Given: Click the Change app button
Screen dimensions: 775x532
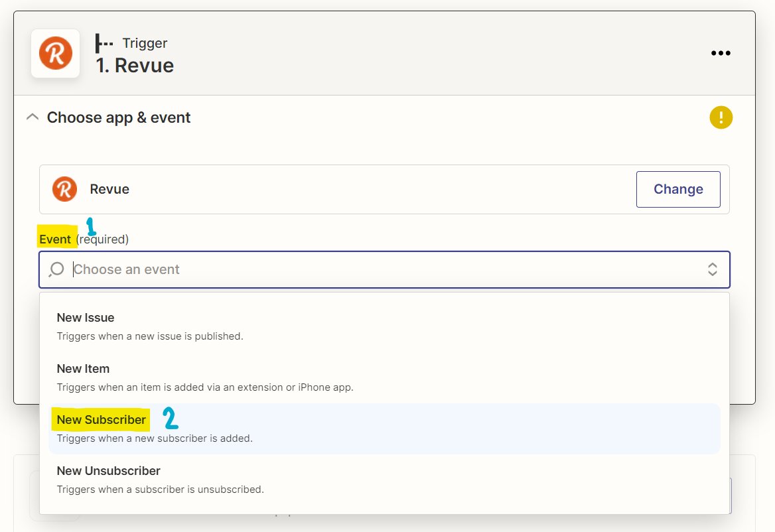Looking at the screenshot, I should click(x=678, y=189).
